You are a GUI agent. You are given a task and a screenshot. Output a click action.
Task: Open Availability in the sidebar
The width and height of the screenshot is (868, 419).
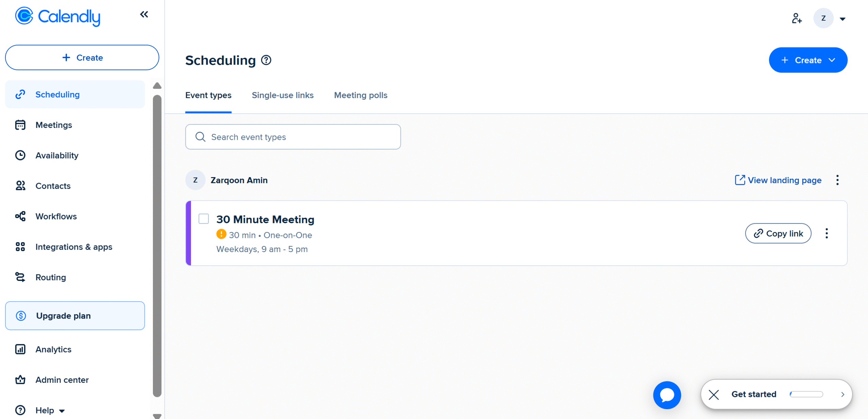(75, 155)
